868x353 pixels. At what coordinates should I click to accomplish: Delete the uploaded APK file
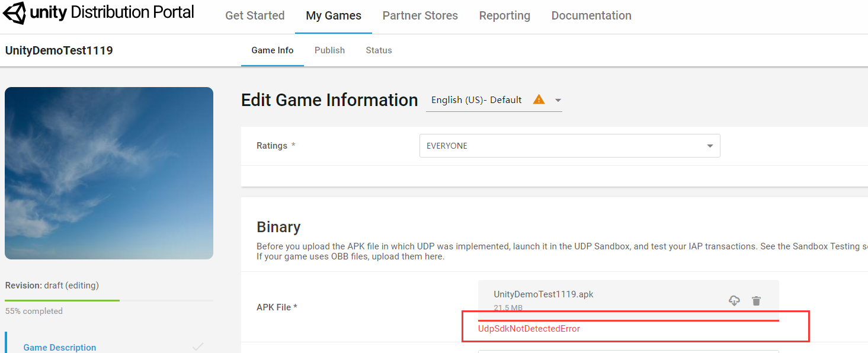click(756, 301)
